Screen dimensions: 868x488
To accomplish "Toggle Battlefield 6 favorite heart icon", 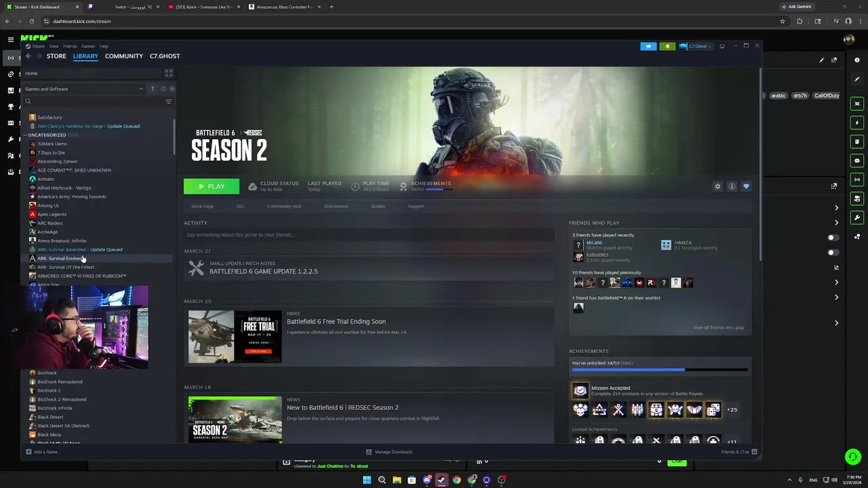I will 746,186.
